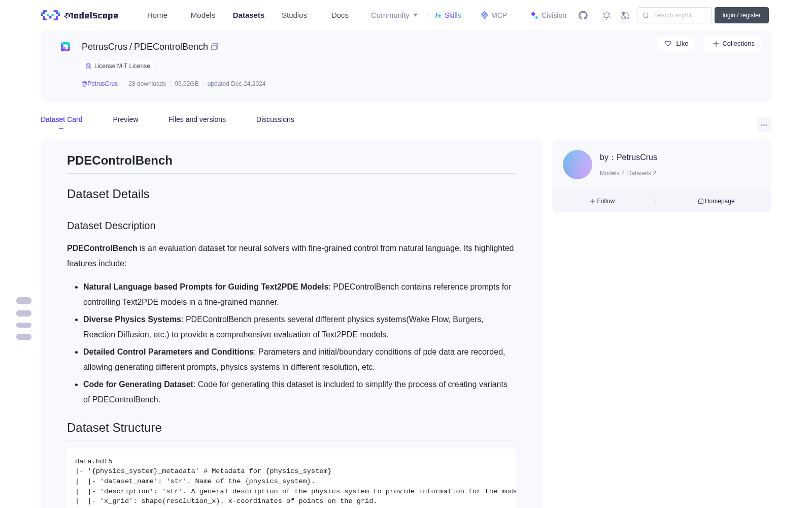Open the Datasets section
The image size is (812, 508).
pyautogui.click(x=249, y=15)
